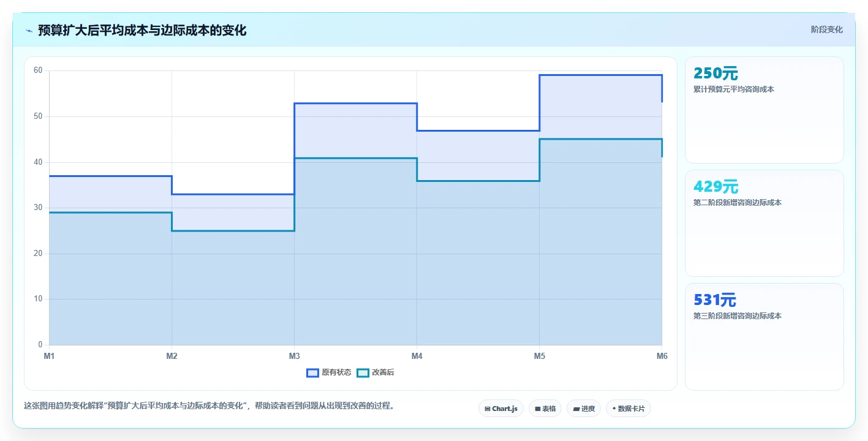Click the teal 改善后 legend swatch
The width and height of the screenshot is (868, 441).
[363, 372]
